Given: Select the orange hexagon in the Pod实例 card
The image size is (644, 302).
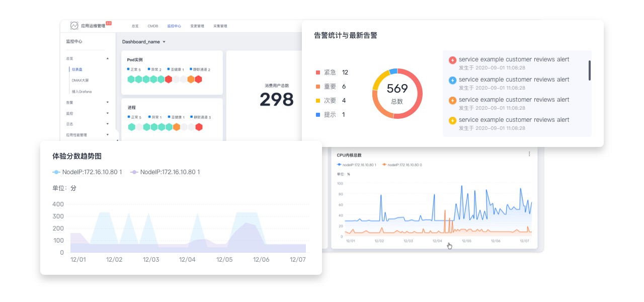Looking at the screenshot, I should tap(191, 79).
